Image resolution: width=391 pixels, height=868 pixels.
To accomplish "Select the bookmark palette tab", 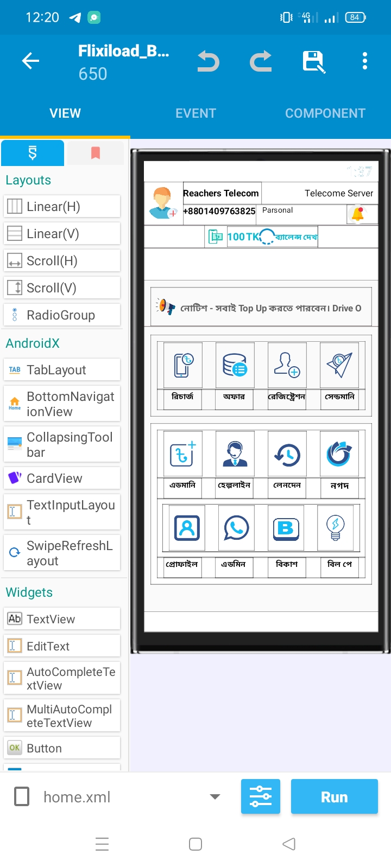I will [x=96, y=153].
